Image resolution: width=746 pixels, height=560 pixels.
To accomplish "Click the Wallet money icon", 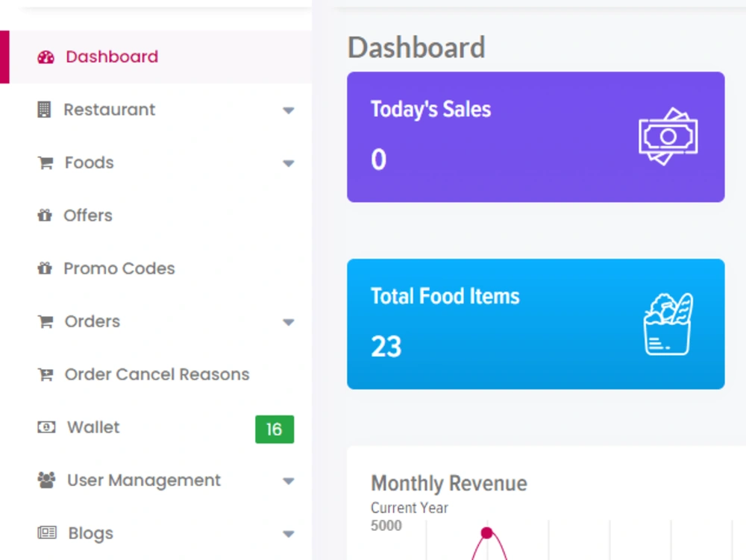I will click(46, 427).
